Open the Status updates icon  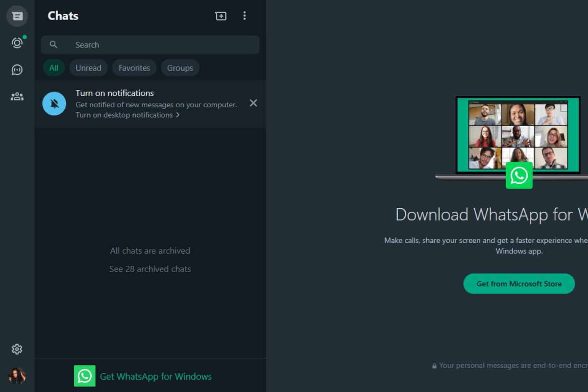click(x=17, y=43)
